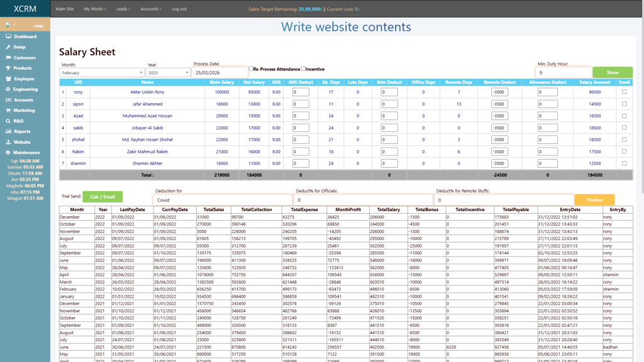
Task: Click the Calc / Email control
Action: 102,197
